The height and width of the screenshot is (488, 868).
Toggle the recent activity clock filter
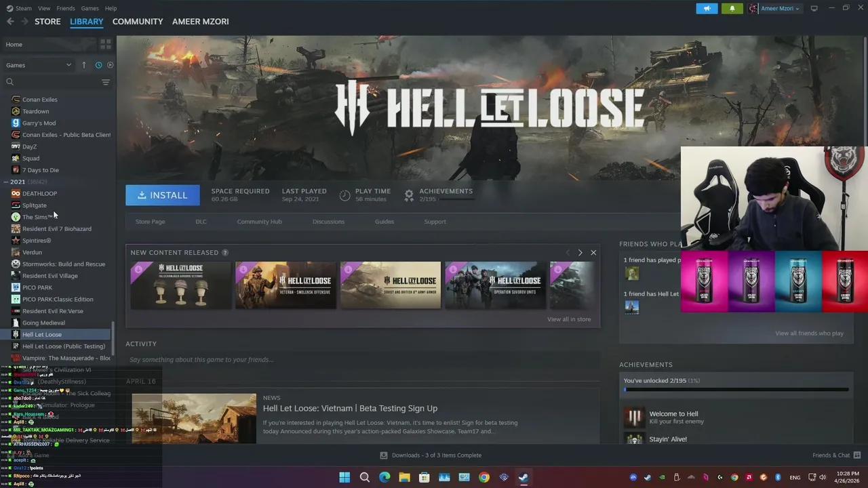click(98, 65)
